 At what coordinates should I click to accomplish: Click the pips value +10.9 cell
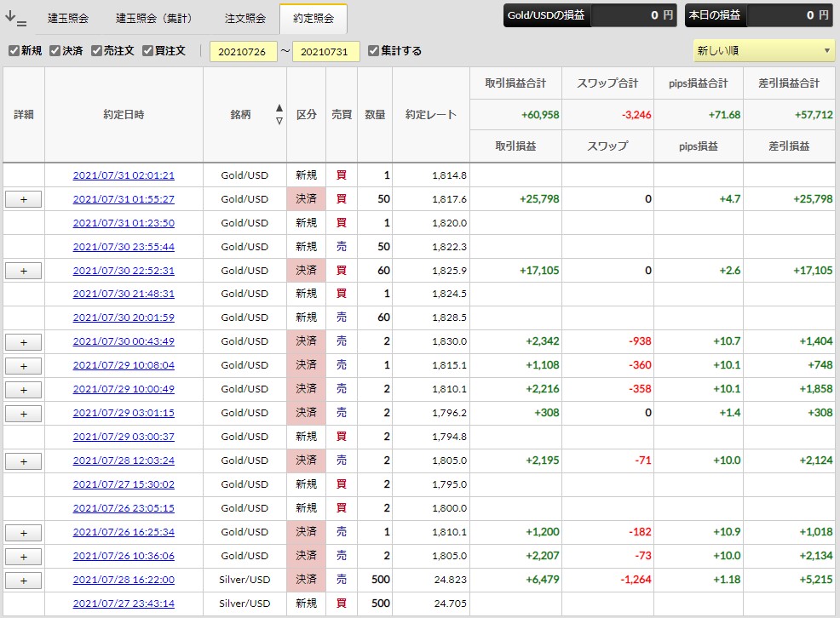pos(699,532)
